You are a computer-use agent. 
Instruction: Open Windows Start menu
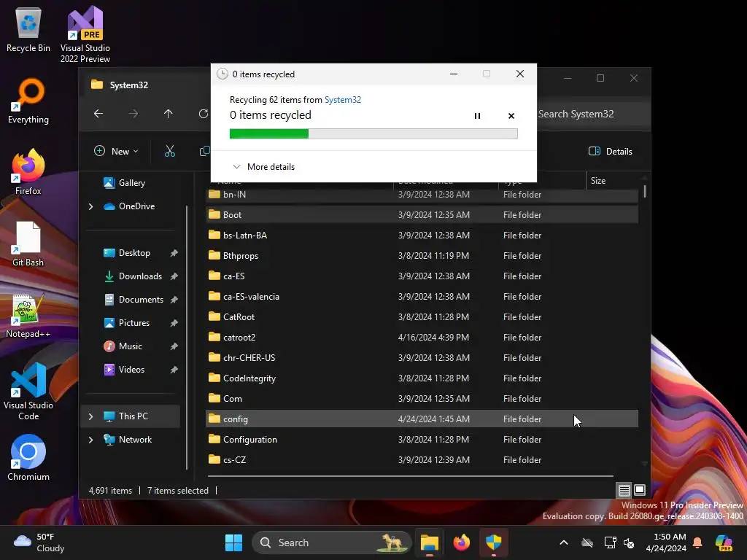(x=233, y=542)
